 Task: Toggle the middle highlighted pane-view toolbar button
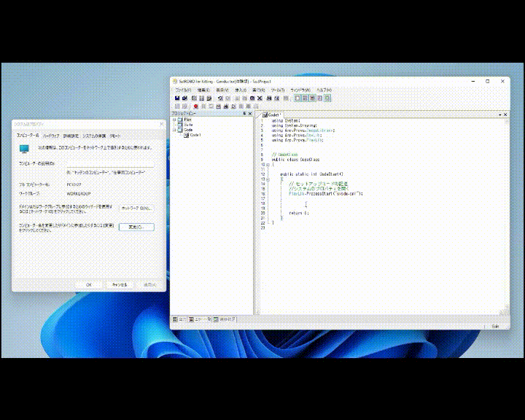305,98
